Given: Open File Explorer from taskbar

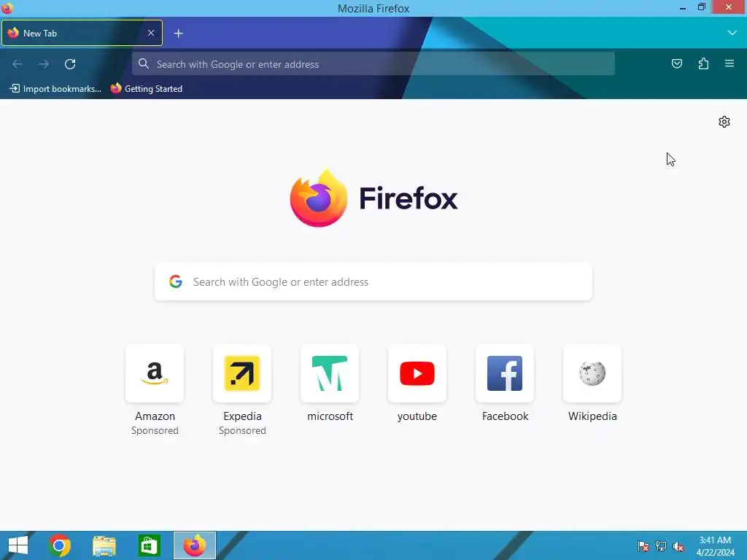Looking at the screenshot, I should point(104,545).
